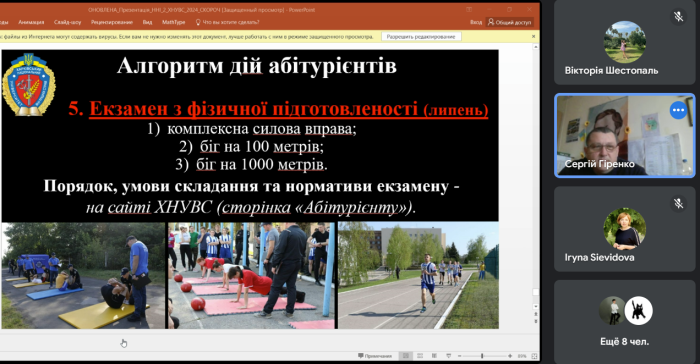The height and width of the screenshot is (364, 700).
Task: Click the zoom percentage value
Action: (522, 356)
